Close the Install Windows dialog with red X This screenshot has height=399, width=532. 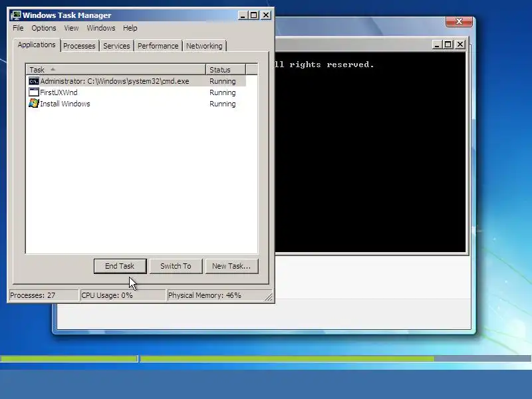459,21
